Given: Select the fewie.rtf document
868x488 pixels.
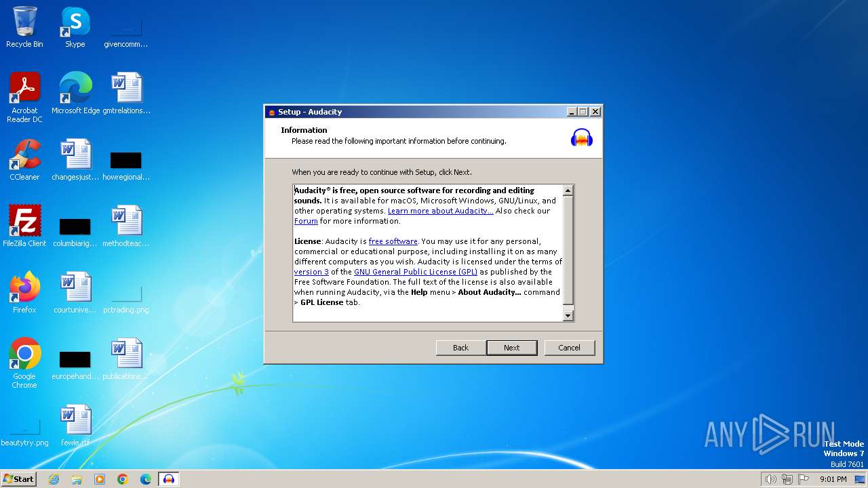Looking at the screenshot, I should pos(75,425).
